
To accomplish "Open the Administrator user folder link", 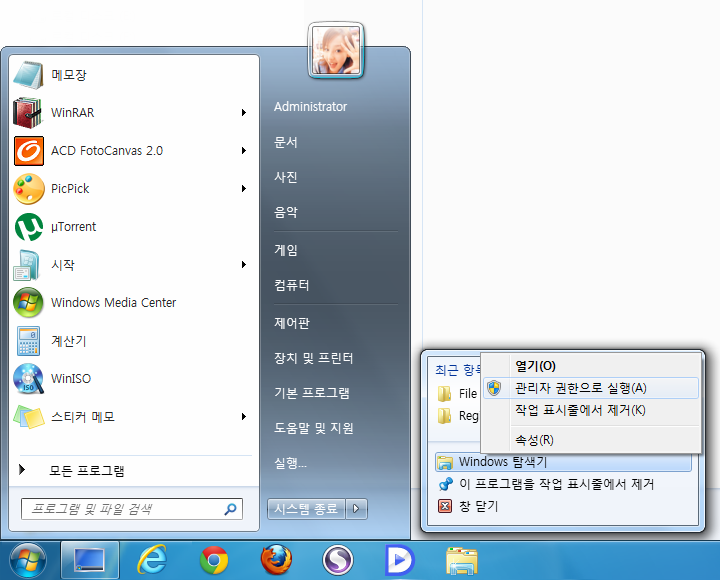I will point(310,107).
